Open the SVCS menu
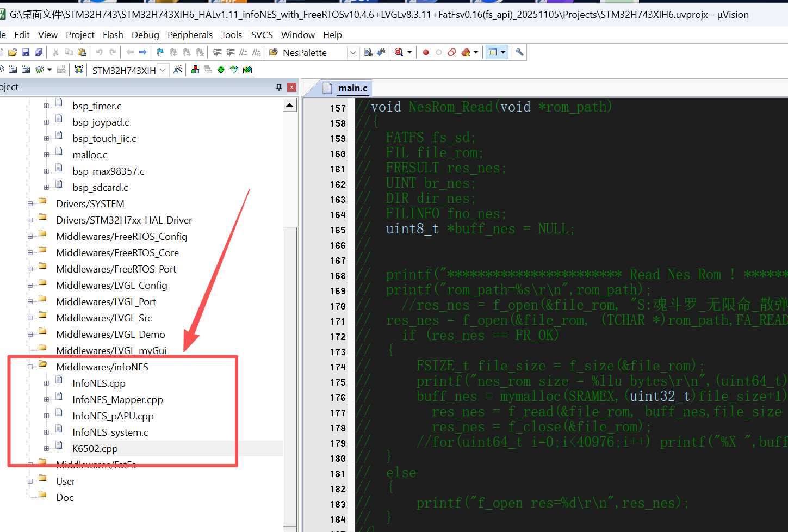The height and width of the screenshot is (532, 788). [x=262, y=35]
